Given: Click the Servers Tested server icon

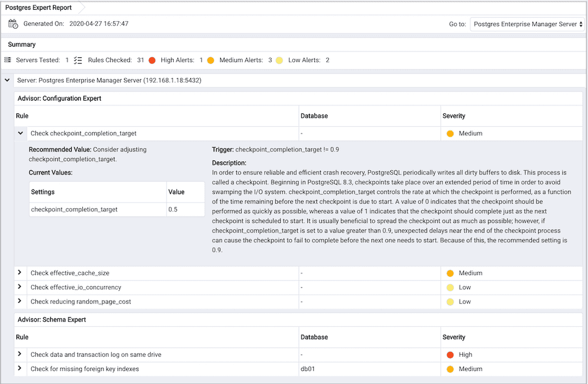Looking at the screenshot, I should tap(8, 60).
